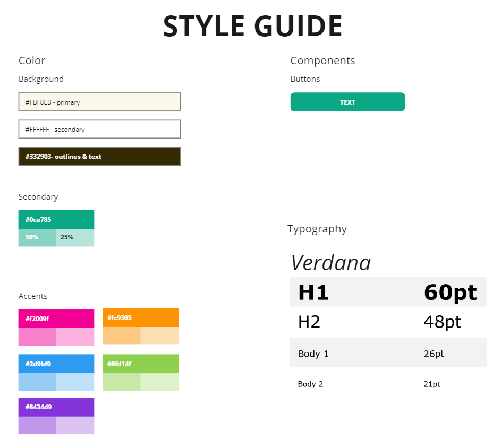Choose the blue #2d9bf0 accent swatch

(x=56, y=364)
